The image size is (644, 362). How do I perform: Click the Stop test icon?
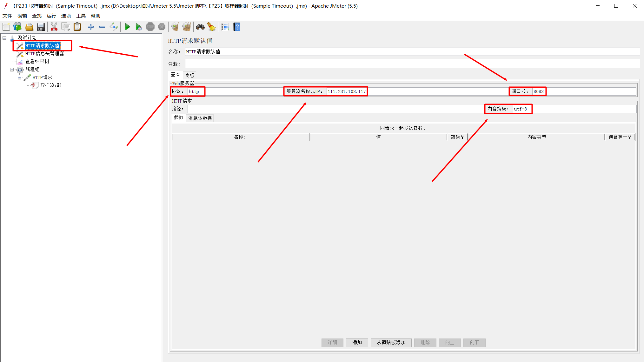tap(150, 27)
